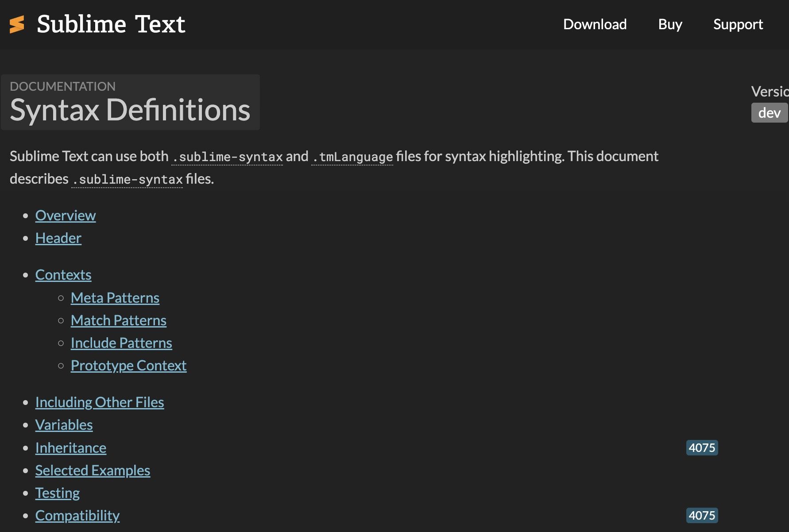Open Including Other Files link

100,402
